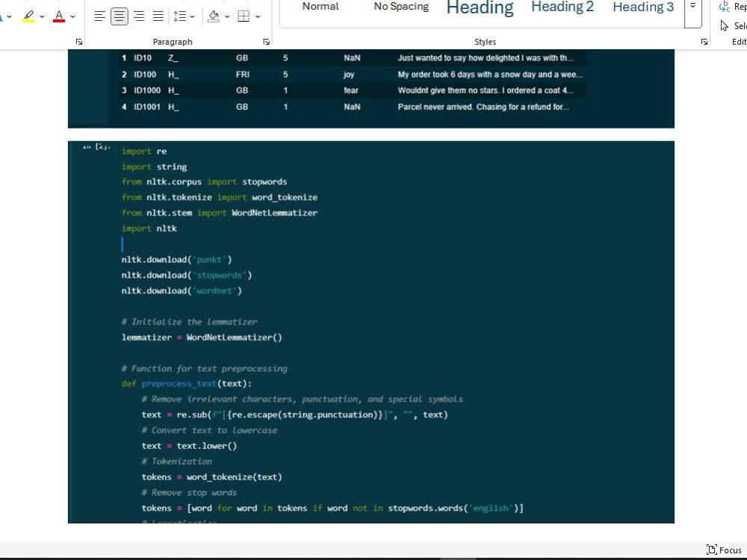Viewport: 747px width, 560px height.
Task: Open highlight color options arrow
Action: coord(43,16)
